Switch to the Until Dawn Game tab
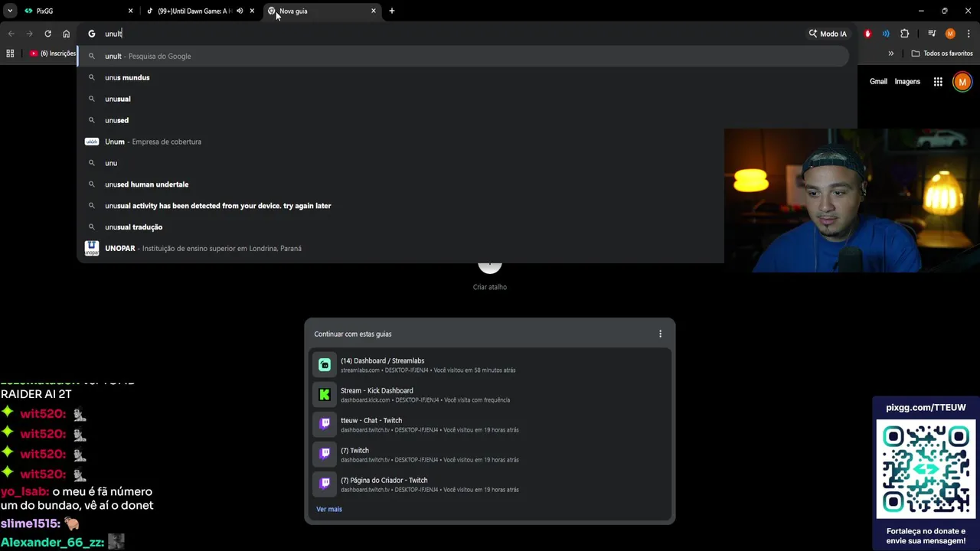This screenshot has width=980, height=551. coord(195,11)
